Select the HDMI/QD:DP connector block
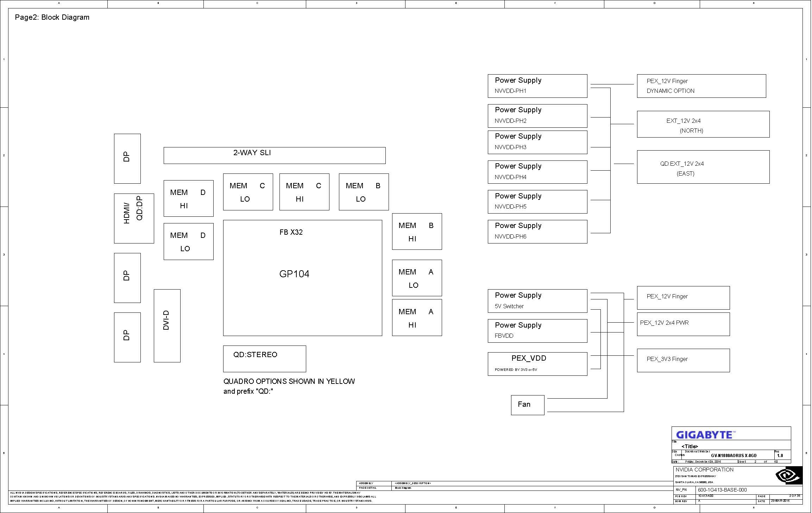 point(134,218)
